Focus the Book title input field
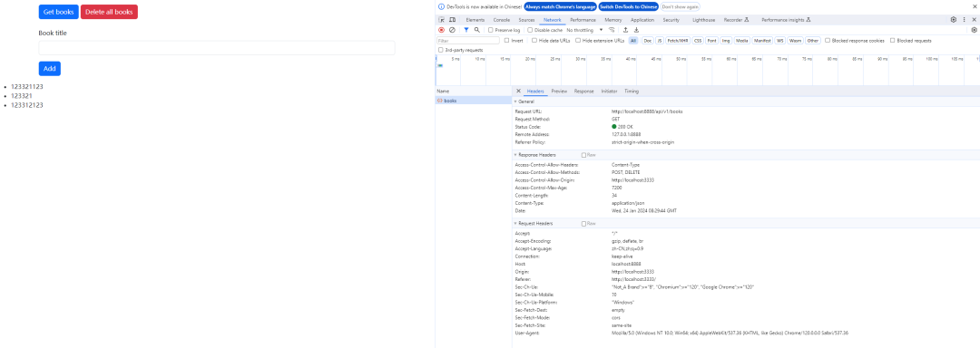Image resolution: width=980 pixels, height=348 pixels. point(217,48)
